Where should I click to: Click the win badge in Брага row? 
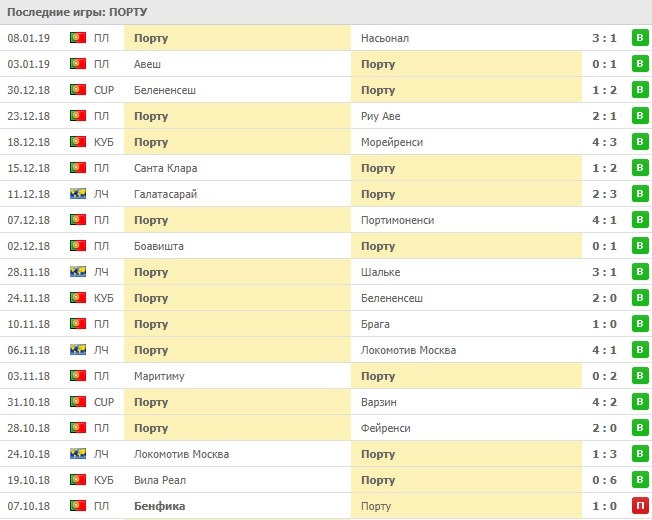coord(639,324)
